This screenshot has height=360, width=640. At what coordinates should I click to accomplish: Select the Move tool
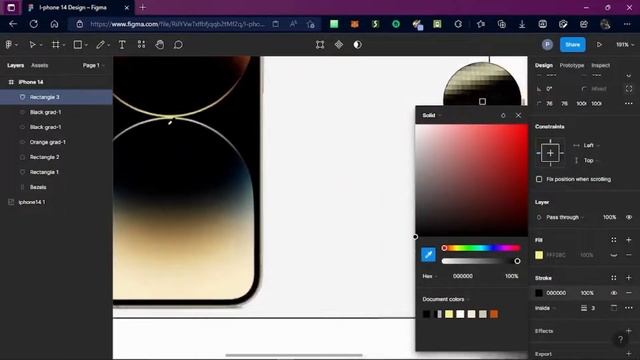tap(32, 45)
